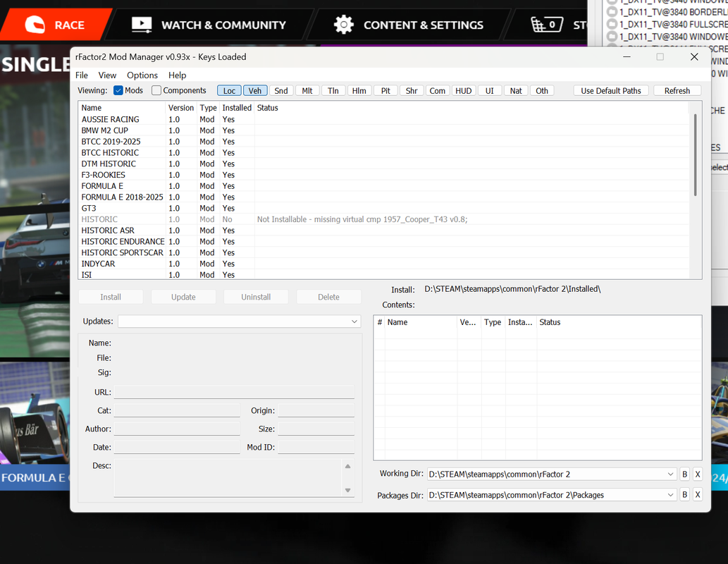The image size is (728, 564).
Task: Select the F3-ROOKIES mod row
Action: [x=383, y=175]
